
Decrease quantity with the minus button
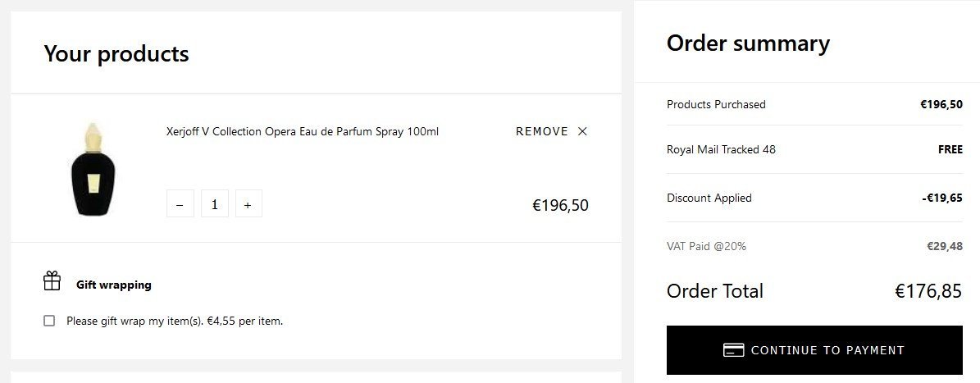pyautogui.click(x=180, y=204)
